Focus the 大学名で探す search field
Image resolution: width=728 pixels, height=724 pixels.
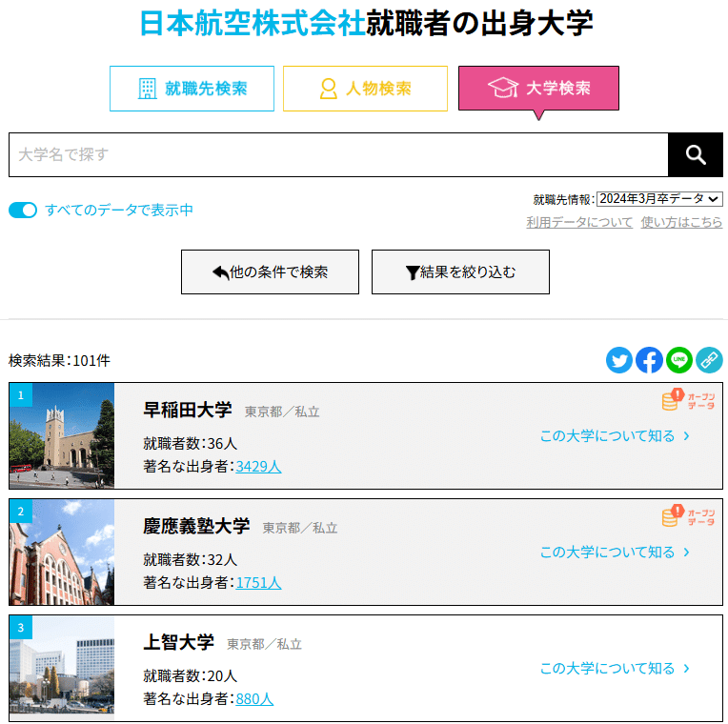point(338,154)
